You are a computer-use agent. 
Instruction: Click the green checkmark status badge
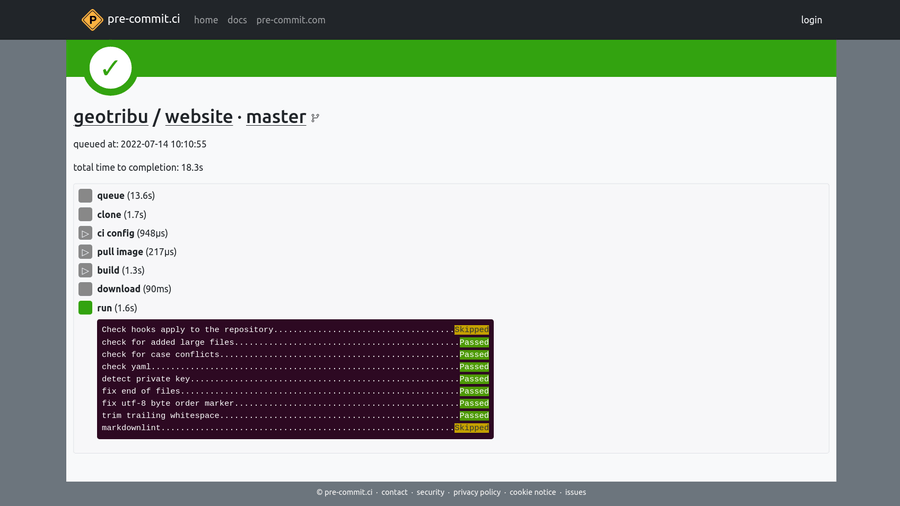[x=110, y=68]
